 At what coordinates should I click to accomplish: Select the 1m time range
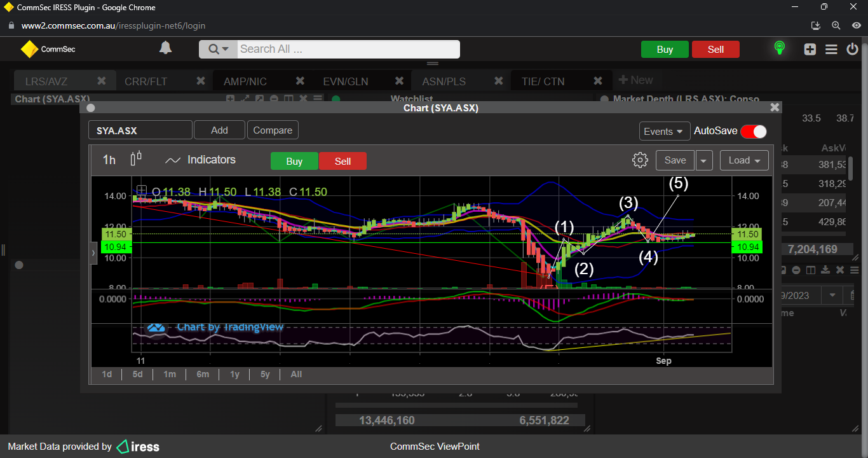pos(169,374)
